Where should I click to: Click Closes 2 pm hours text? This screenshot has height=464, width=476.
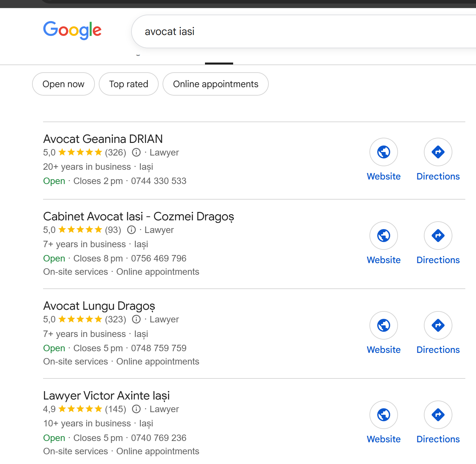(98, 181)
